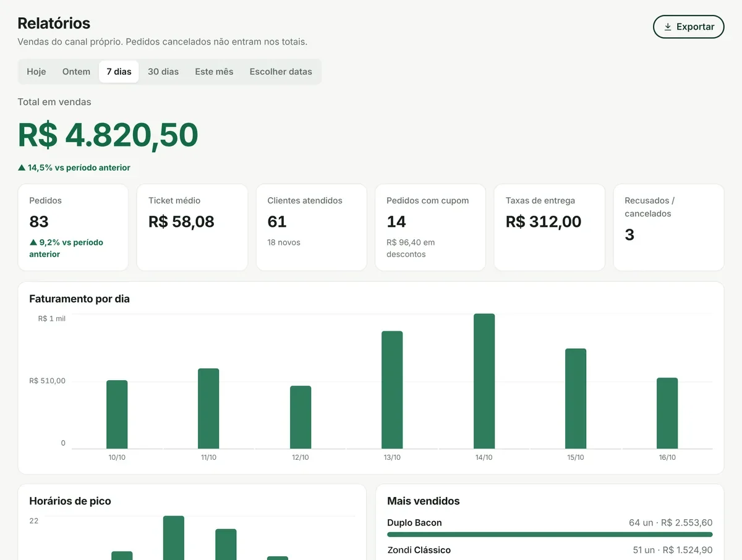This screenshot has height=560, width=742.
Task: Click the 15/10 bar in revenue chart
Action: coord(576,399)
